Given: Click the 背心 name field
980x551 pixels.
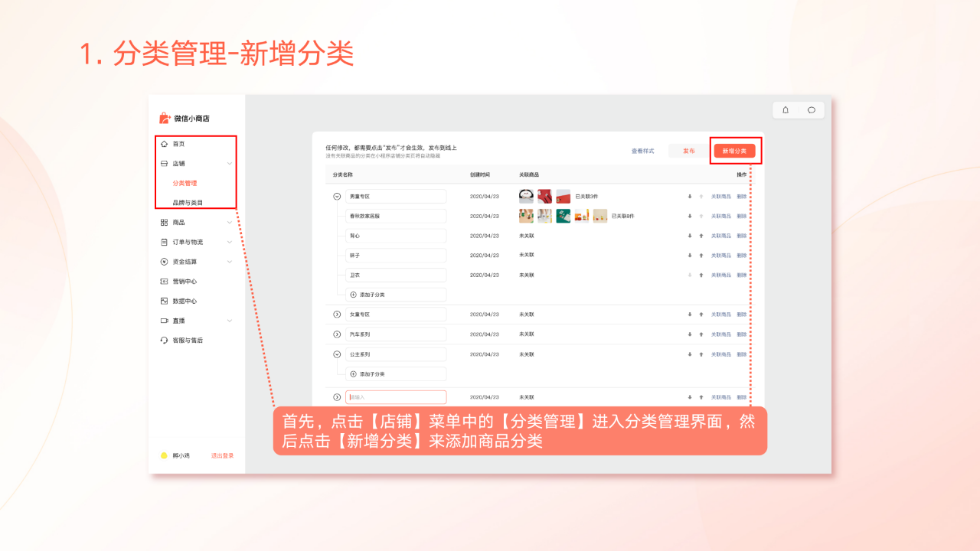Looking at the screenshot, I should [x=396, y=236].
